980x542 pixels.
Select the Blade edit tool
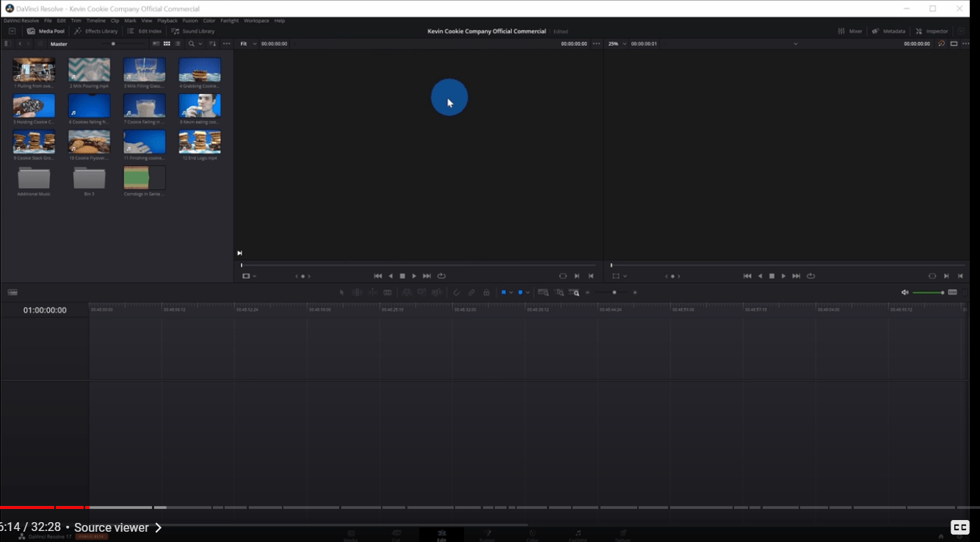[388, 292]
